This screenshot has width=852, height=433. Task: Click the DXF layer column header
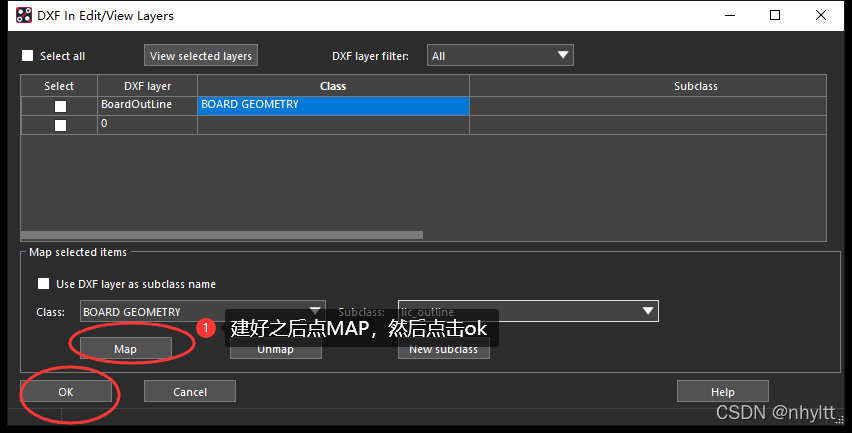point(148,86)
